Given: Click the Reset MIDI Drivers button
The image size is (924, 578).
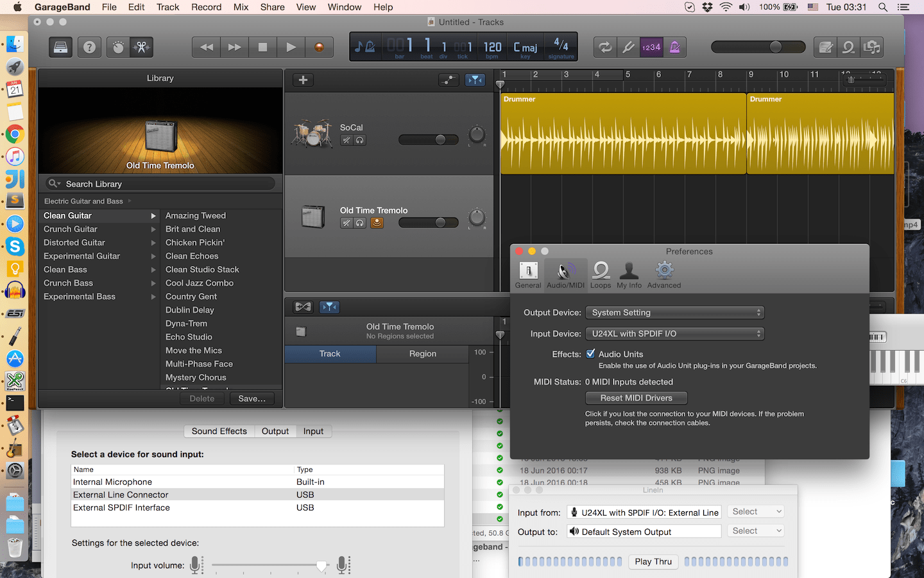Looking at the screenshot, I should (x=636, y=398).
